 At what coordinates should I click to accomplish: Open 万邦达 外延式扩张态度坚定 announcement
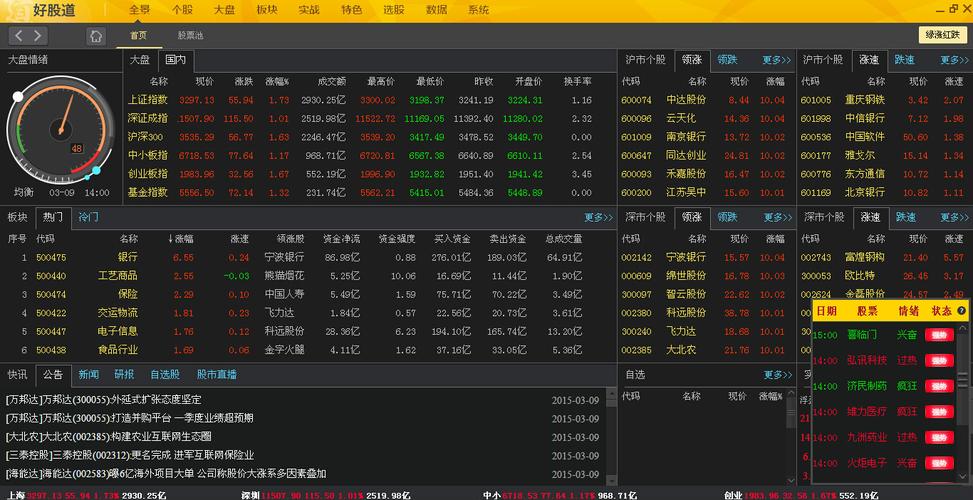pyautogui.click(x=104, y=400)
